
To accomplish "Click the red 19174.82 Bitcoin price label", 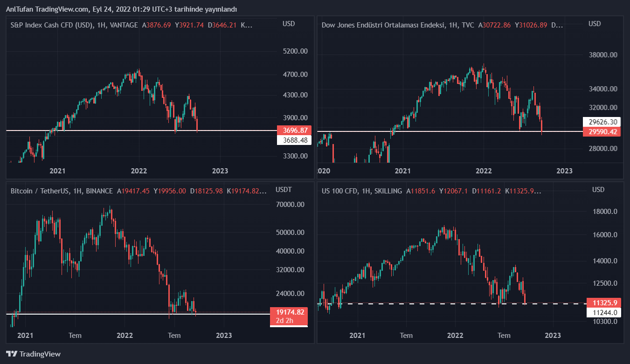I will (290, 312).
